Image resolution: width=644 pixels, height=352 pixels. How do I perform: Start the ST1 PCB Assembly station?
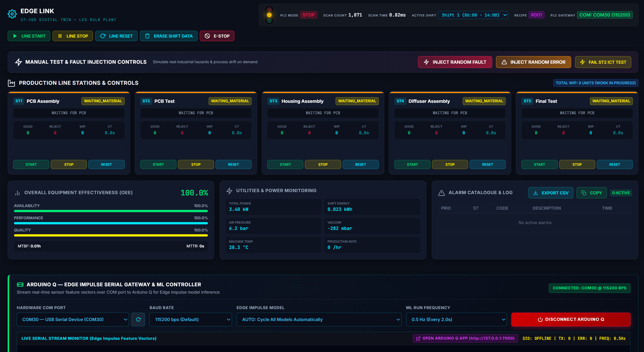coord(31,164)
